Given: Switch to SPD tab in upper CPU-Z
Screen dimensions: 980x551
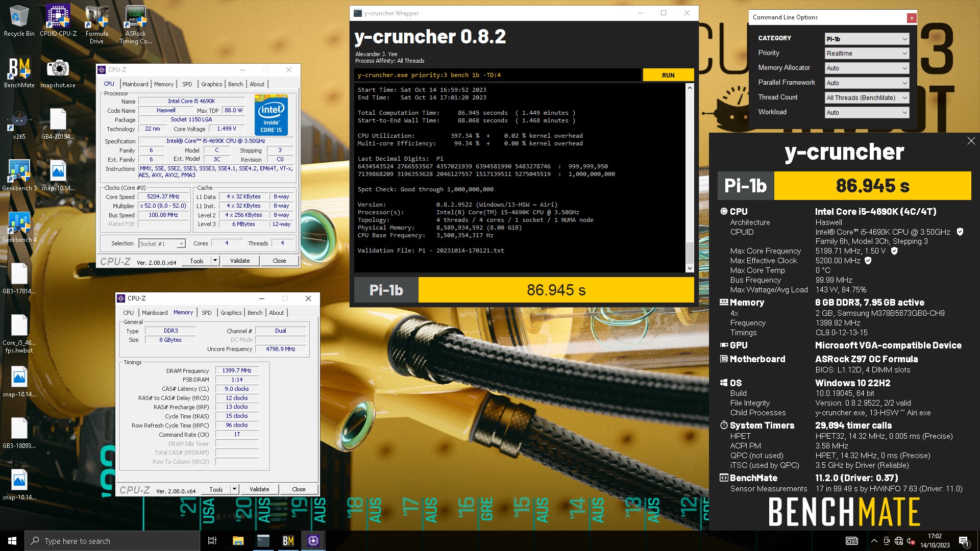Looking at the screenshot, I should [x=187, y=84].
